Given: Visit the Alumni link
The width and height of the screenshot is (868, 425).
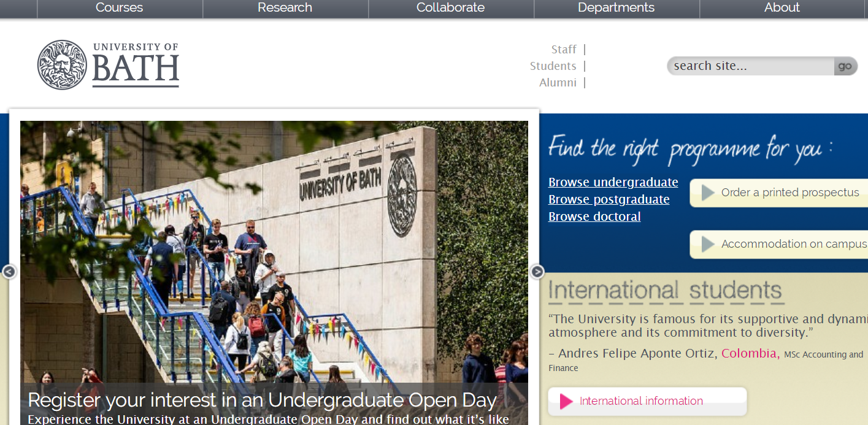Looking at the screenshot, I should (558, 83).
